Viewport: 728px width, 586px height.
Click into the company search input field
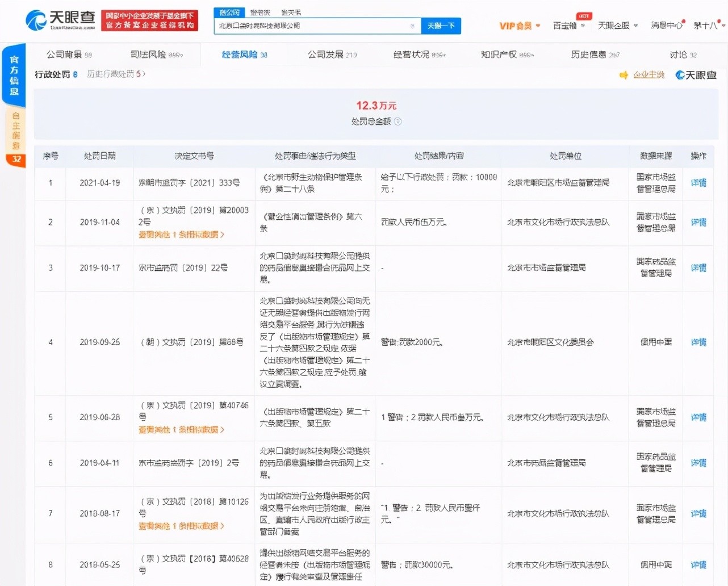pyautogui.click(x=311, y=26)
